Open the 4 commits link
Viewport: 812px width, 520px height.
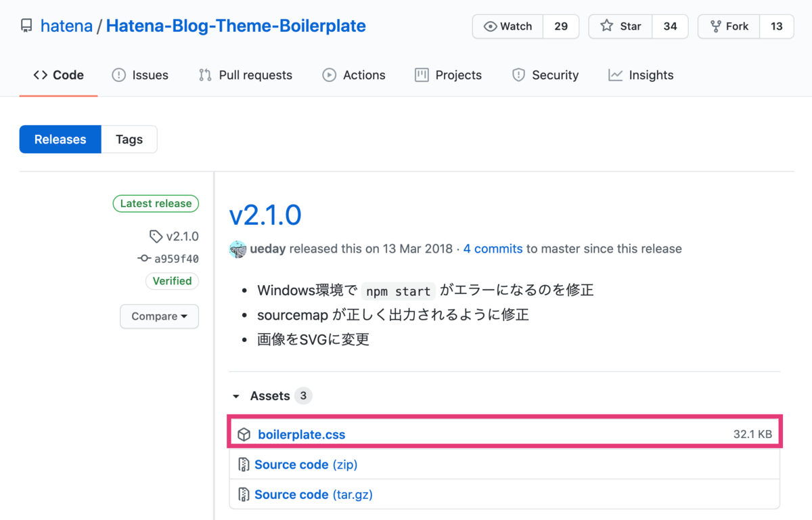pyautogui.click(x=493, y=248)
